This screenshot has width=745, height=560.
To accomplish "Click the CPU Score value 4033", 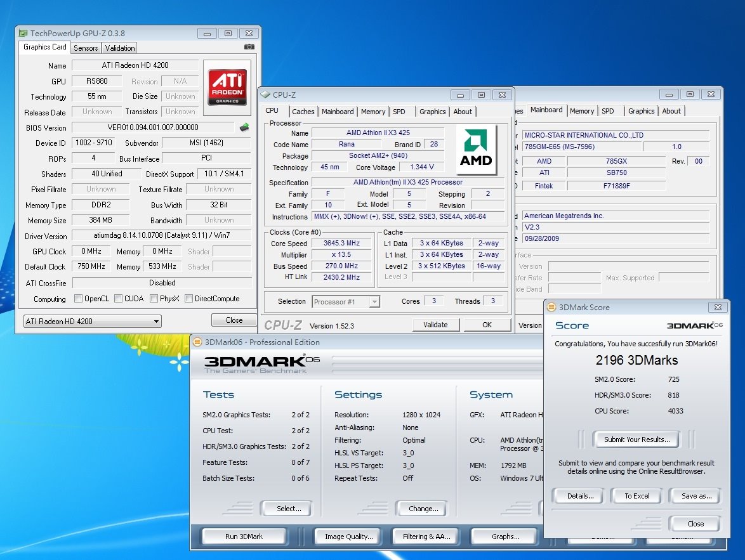I will (675, 411).
